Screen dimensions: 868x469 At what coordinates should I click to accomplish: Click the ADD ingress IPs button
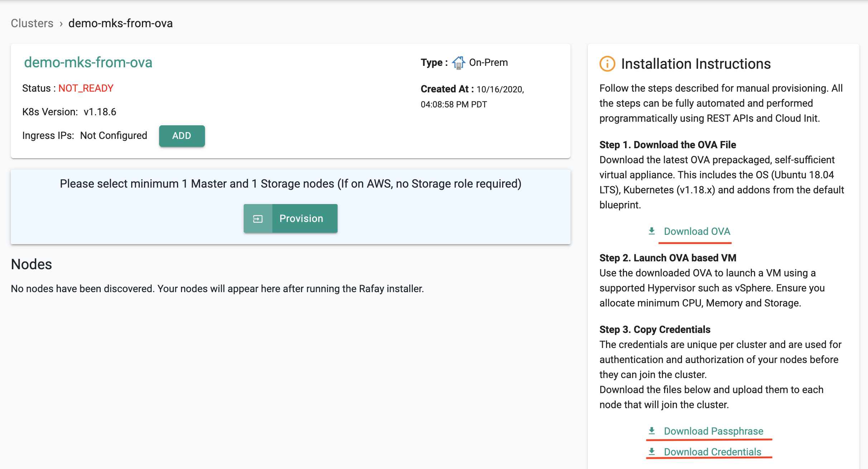click(182, 136)
